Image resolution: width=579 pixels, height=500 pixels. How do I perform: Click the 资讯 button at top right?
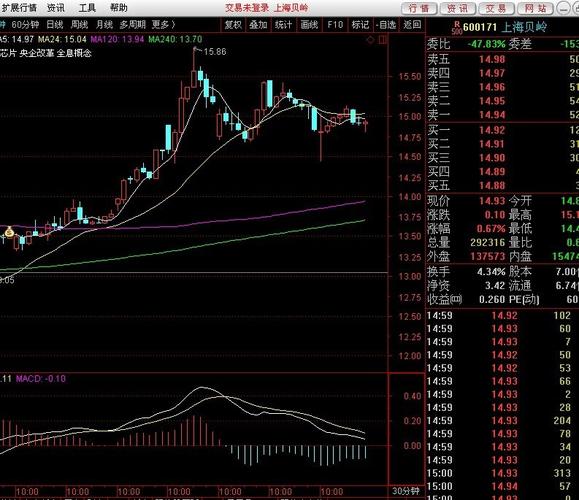458,8
